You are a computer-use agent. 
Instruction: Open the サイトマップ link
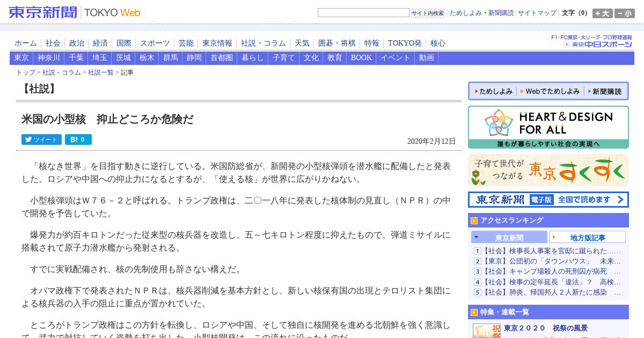tap(537, 13)
